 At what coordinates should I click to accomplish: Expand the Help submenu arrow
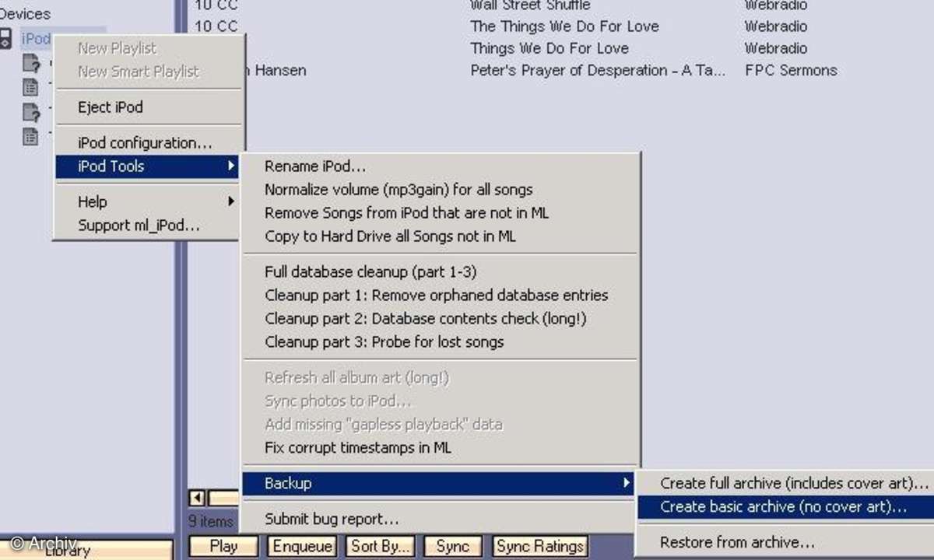coord(230,201)
